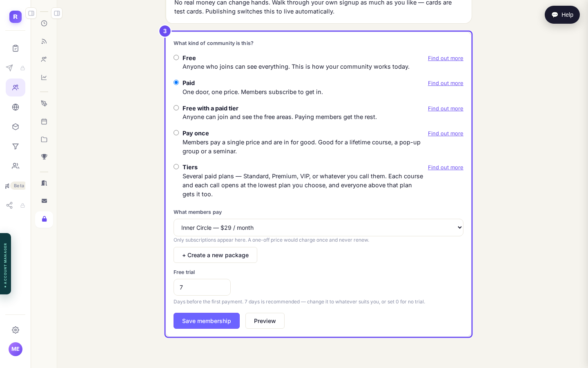This screenshot has width=588, height=368.
Task: Click Find out more for Paid
Action: coord(445,83)
